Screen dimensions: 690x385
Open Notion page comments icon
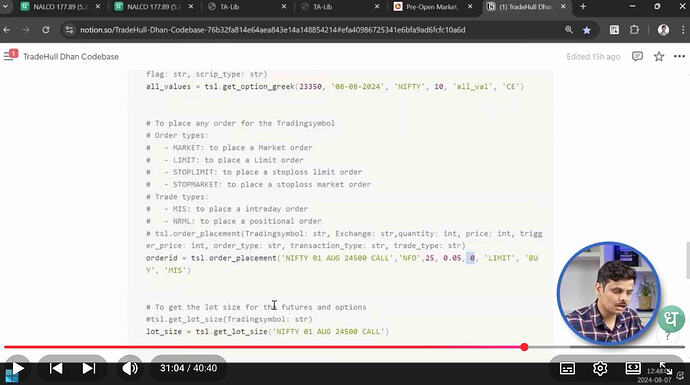(637, 56)
